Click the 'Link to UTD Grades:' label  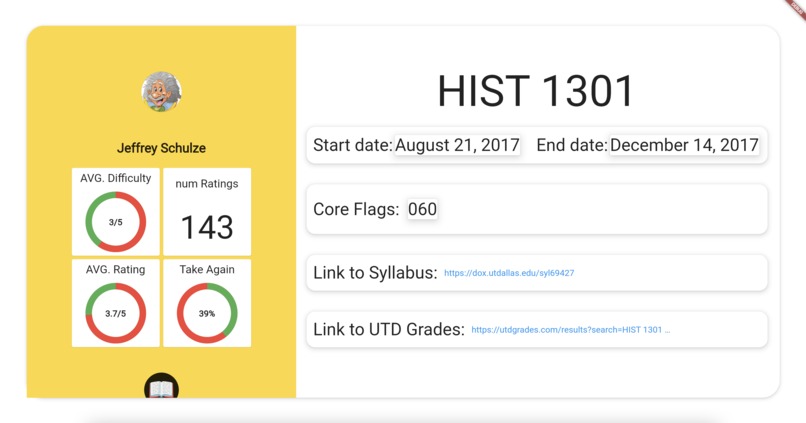coord(389,329)
